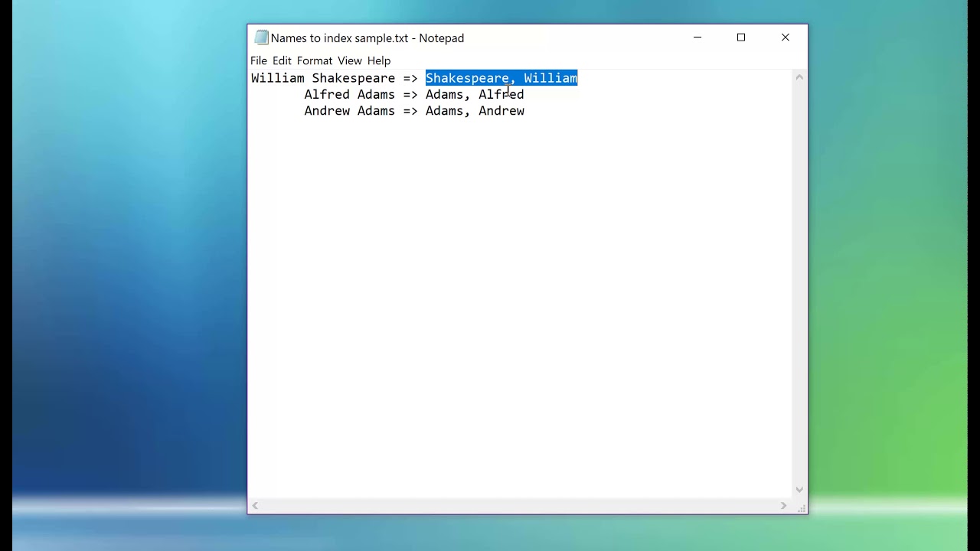
Task: Click the text "Adams, Andrew"
Action: [x=475, y=111]
